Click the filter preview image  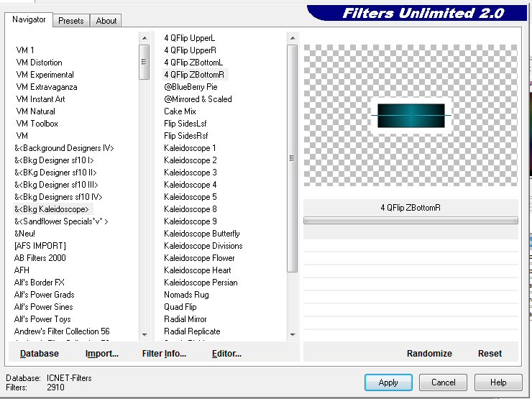[411, 116]
